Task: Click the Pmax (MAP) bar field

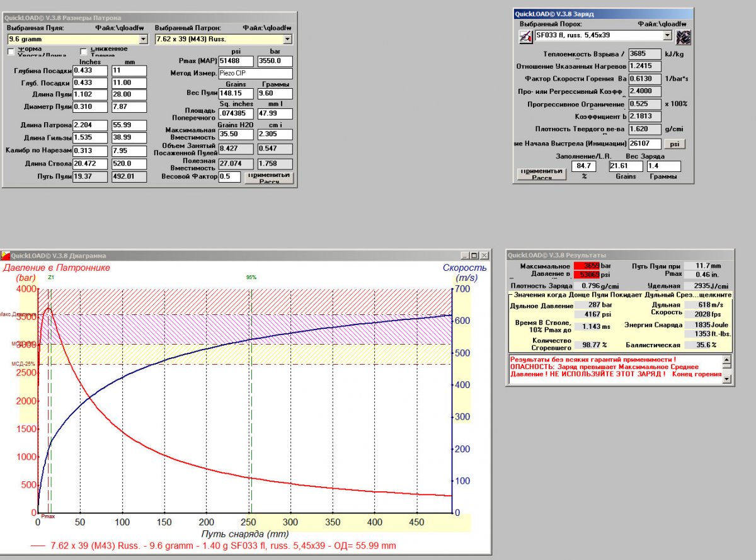Action: (275, 61)
